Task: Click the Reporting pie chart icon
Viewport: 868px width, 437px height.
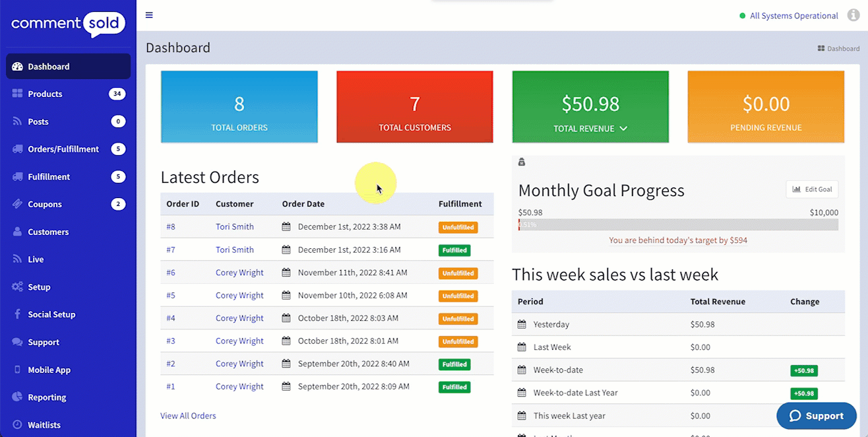Action: (x=17, y=397)
